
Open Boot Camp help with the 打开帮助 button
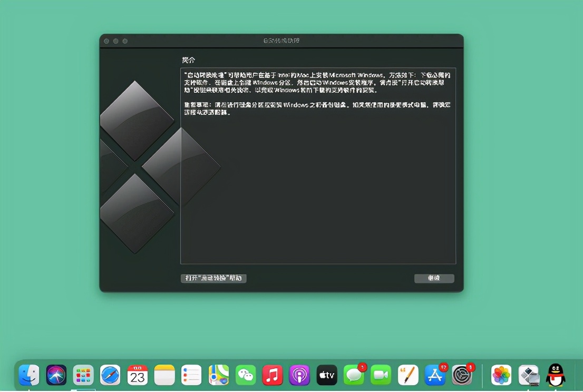pyautogui.click(x=213, y=278)
